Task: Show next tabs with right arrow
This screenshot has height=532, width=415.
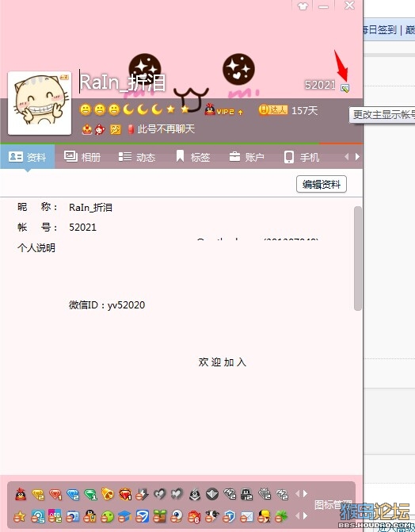Action: [x=357, y=157]
